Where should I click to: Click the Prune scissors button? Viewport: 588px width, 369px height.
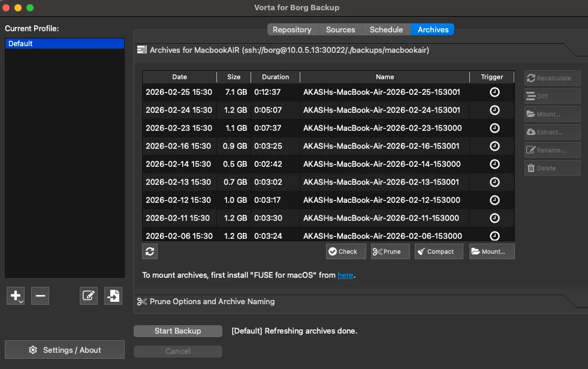(x=390, y=251)
